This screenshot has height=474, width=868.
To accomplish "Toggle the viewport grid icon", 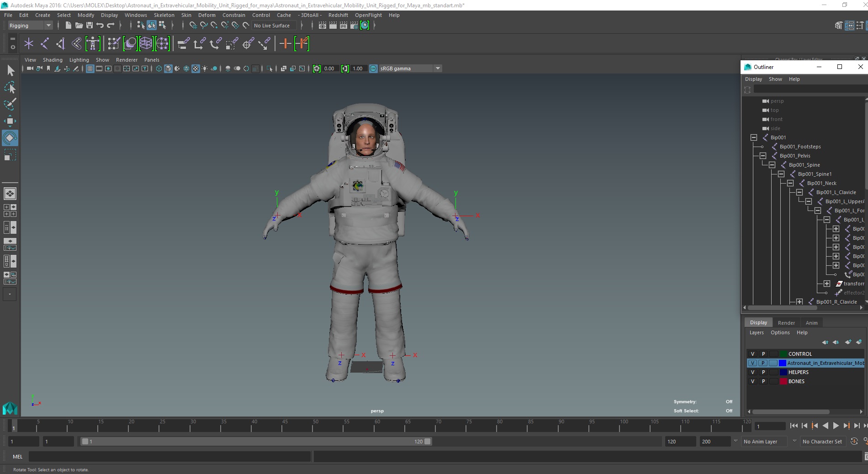I will coord(90,68).
